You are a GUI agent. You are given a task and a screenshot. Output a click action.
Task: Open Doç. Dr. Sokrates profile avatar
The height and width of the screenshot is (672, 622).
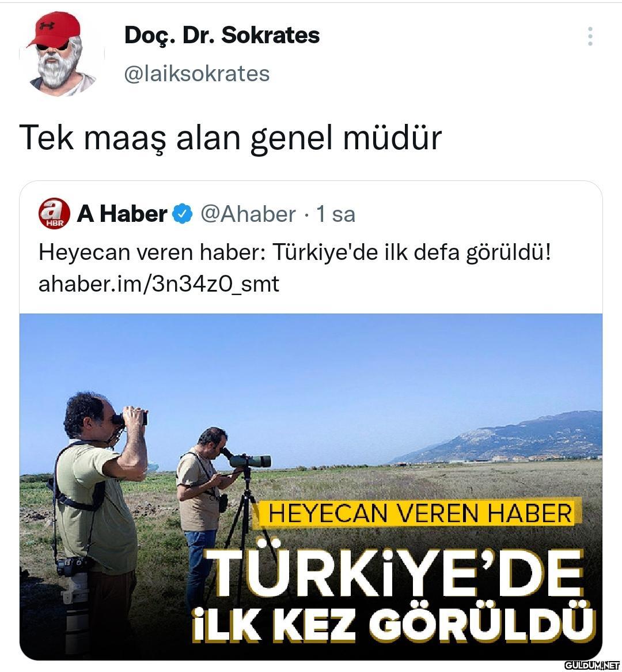(x=61, y=54)
